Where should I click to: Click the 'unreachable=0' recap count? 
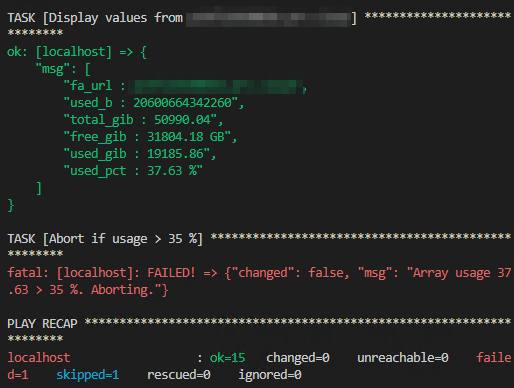pos(403,358)
